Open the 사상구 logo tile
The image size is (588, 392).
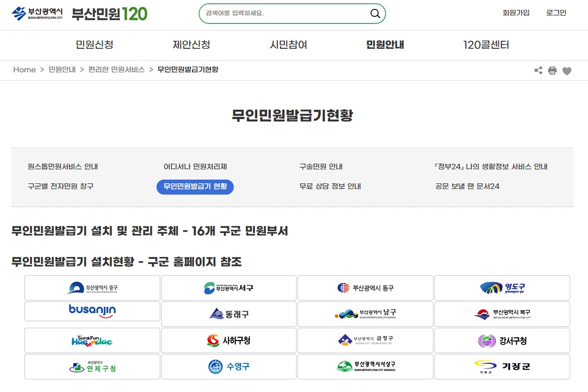point(365,367)
